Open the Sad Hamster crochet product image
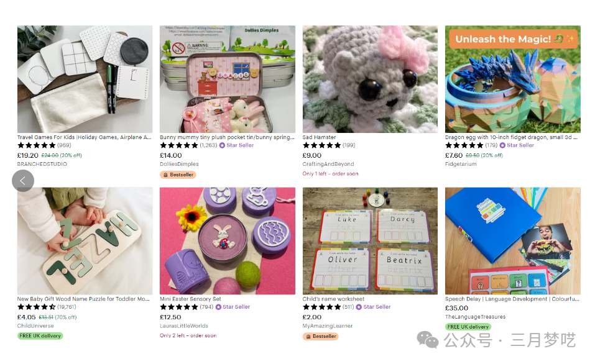Viewport: 595px width, 364px height. pyautogui.click(x=370, y=80)
